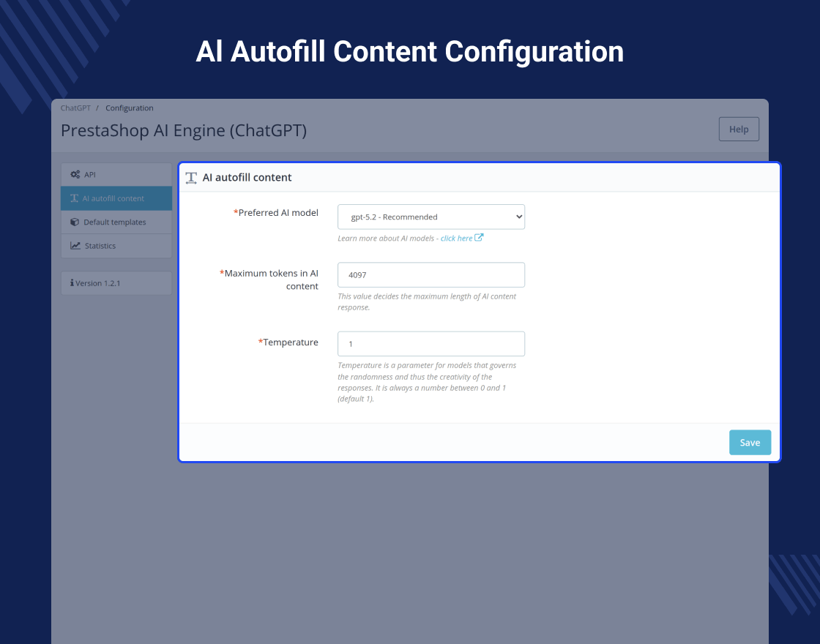Click the info icon beside Version 1.2.1

click(72, 282)
